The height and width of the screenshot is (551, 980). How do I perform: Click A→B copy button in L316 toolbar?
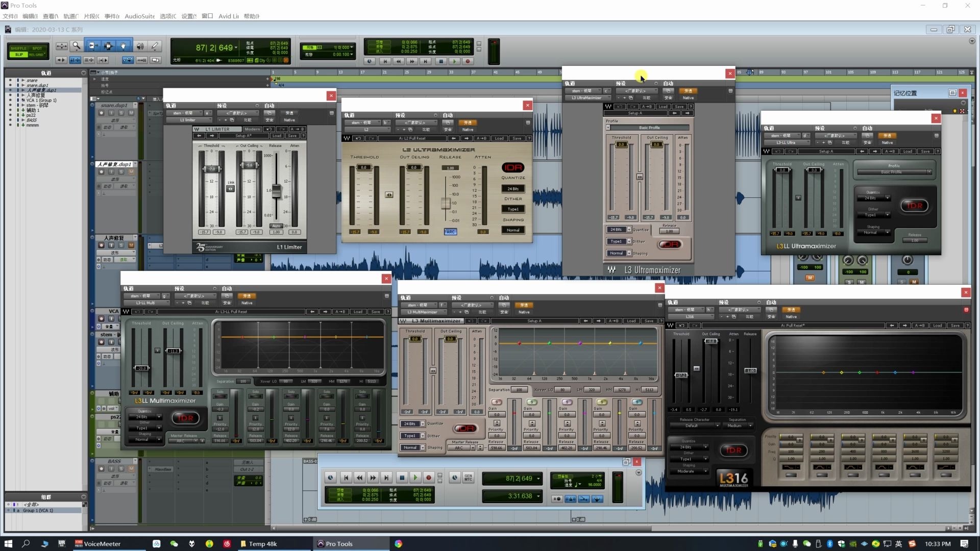[x=920, y=325]
